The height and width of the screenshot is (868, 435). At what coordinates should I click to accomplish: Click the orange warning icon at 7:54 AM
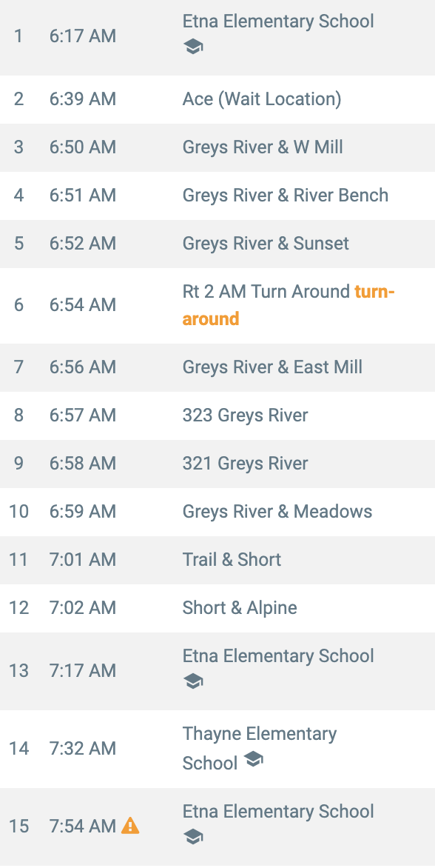coord(130,825)
